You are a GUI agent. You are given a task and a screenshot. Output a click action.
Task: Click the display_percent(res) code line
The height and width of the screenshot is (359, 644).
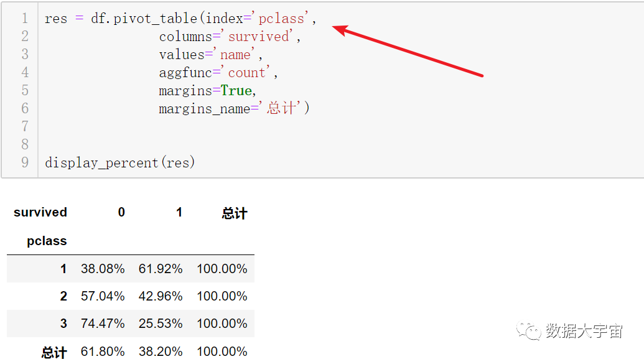pos(119,162)
